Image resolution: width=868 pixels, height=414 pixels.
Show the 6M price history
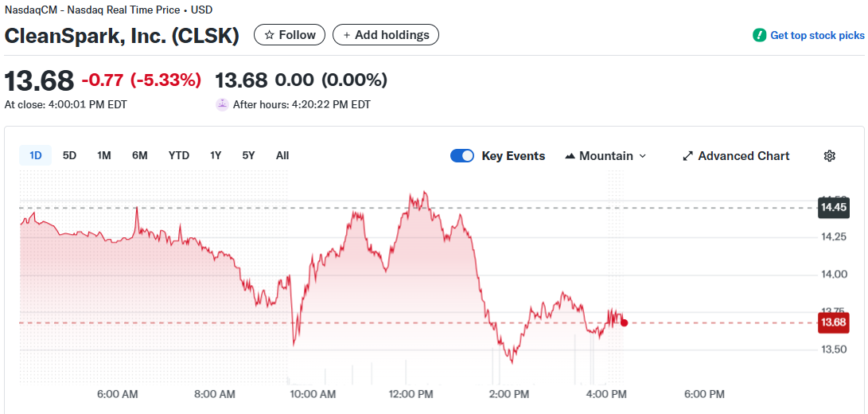click(140, 155)
